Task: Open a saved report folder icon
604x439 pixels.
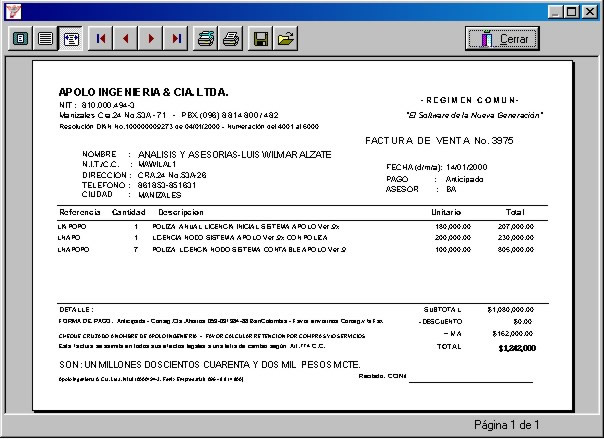Action: pyautogui.click(x=285, y=39)
